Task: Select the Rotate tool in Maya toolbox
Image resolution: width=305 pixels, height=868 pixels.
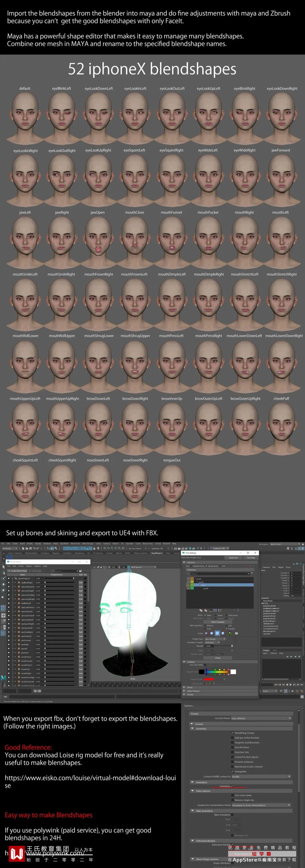Action: click(x=3, y=590)
